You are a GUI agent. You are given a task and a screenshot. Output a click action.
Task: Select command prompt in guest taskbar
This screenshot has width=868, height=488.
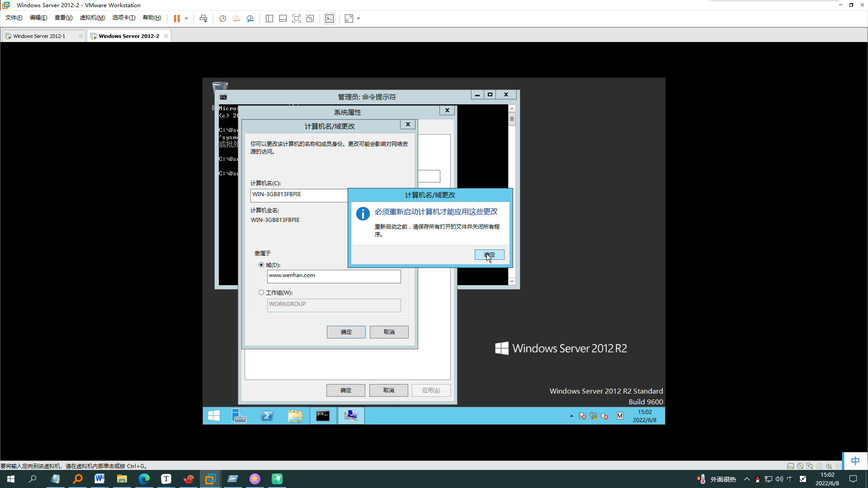[x=323, y=416]
